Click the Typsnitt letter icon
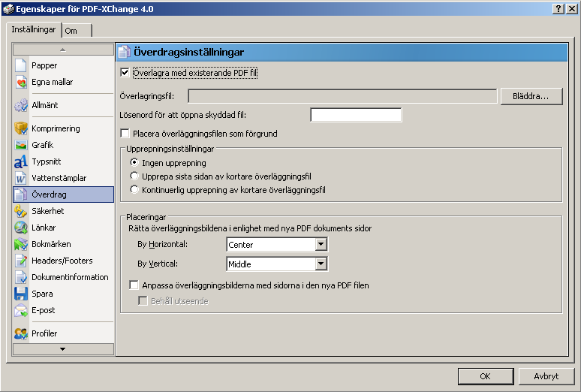 click(x=21, y=161)
